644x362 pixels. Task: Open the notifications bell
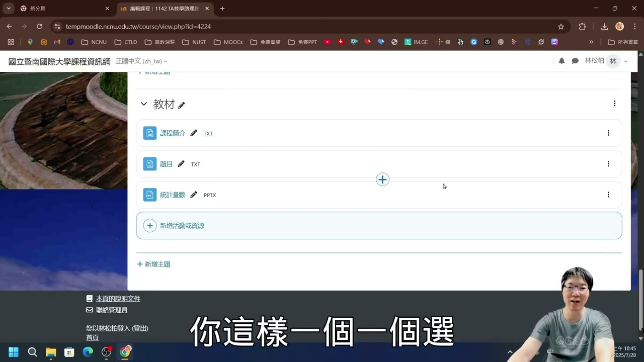[561, 61]
